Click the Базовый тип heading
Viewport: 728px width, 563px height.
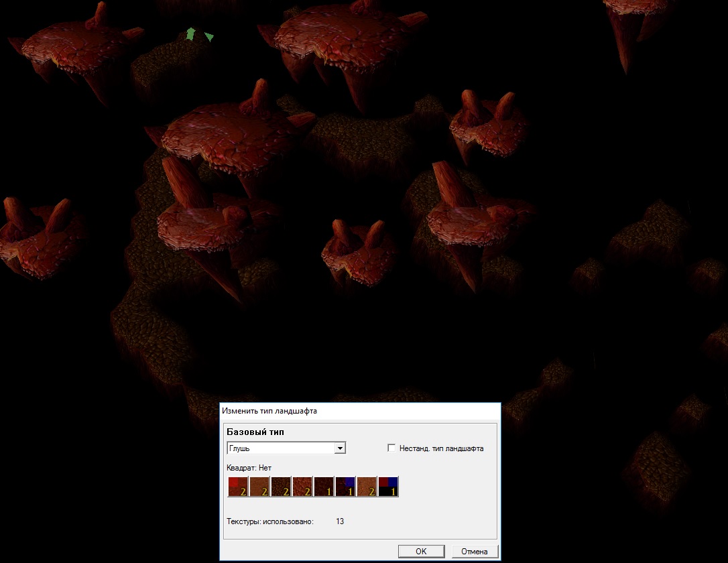click(255, 432)
